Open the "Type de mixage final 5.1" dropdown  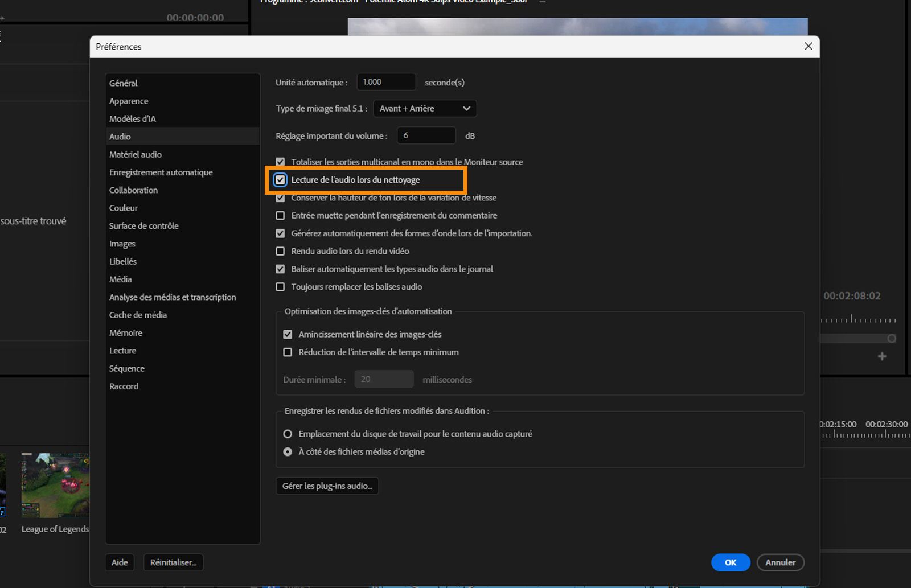424,108
